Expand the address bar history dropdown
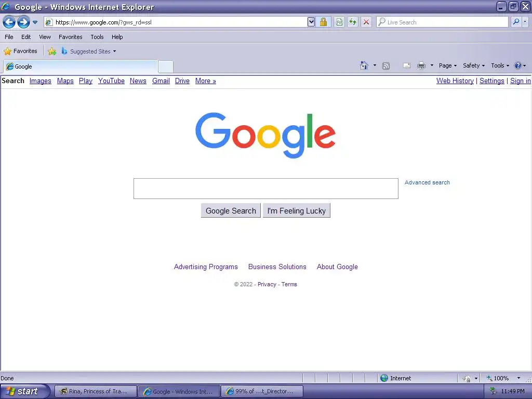Screen dimensions: 532x399 (x=311, y=22)
